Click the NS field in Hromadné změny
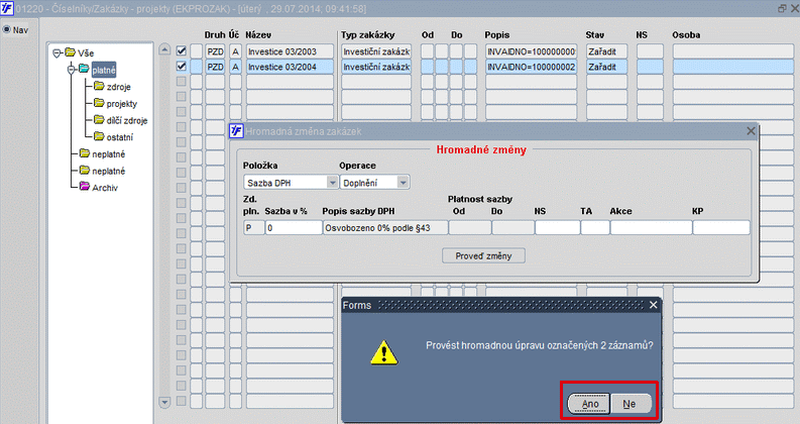This screenshot has width=800, height=424. click(x=557, y=228)
